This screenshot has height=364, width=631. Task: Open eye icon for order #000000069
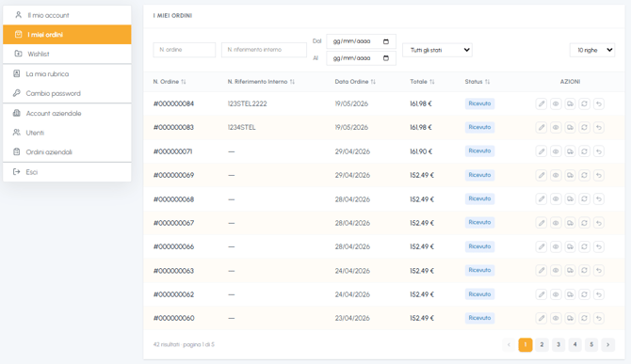556,175
